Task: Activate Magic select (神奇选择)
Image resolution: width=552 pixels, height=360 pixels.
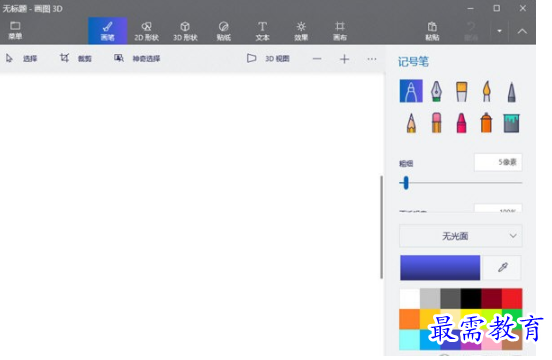Action: coord(137,58)
